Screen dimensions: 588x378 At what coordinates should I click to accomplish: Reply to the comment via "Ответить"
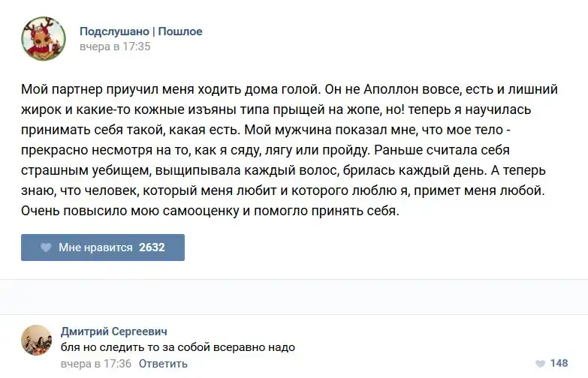click(x=163, y=364)
